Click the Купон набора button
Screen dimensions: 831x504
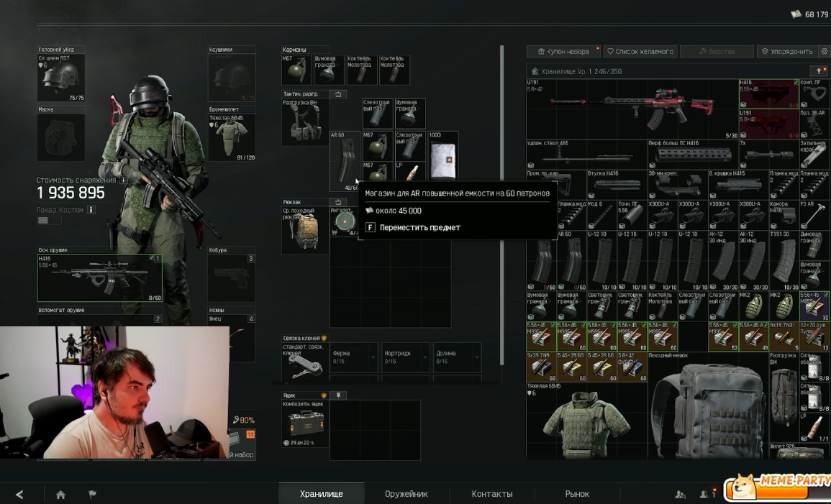point(564,51)
